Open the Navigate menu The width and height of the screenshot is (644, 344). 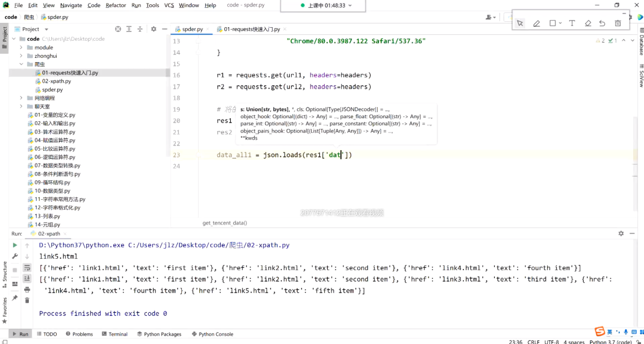(x=71, y=5)
